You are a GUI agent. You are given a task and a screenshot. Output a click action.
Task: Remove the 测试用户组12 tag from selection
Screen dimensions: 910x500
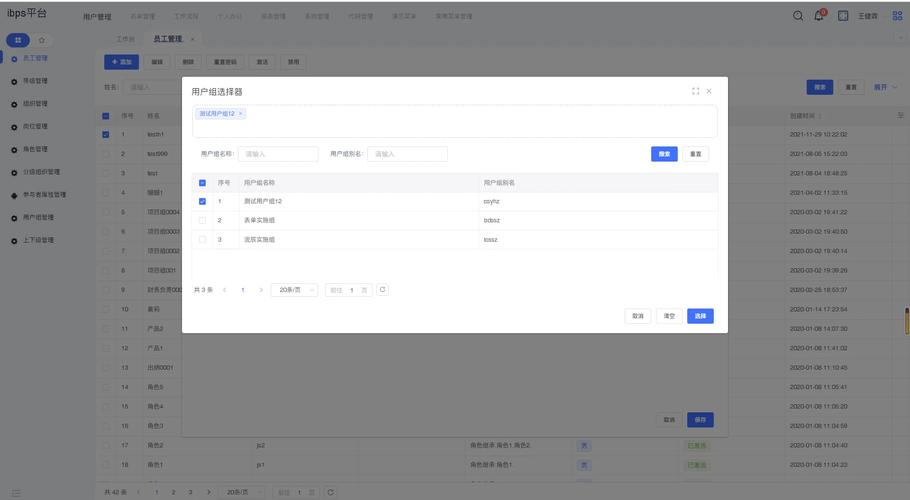click(x=240, y=114)
